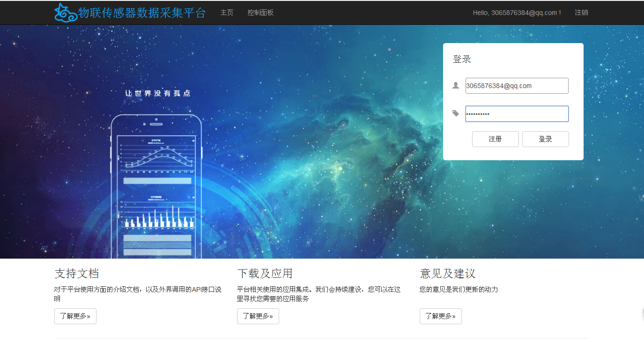
Task: Click the user silhouette icon by the email field
Action: 456,85
